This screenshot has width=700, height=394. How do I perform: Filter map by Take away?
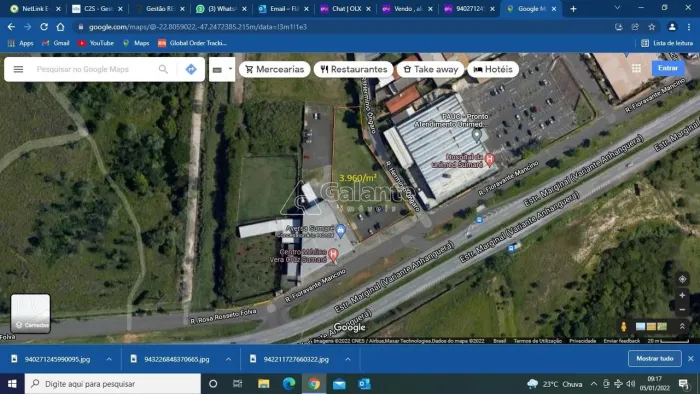point(431,69)
